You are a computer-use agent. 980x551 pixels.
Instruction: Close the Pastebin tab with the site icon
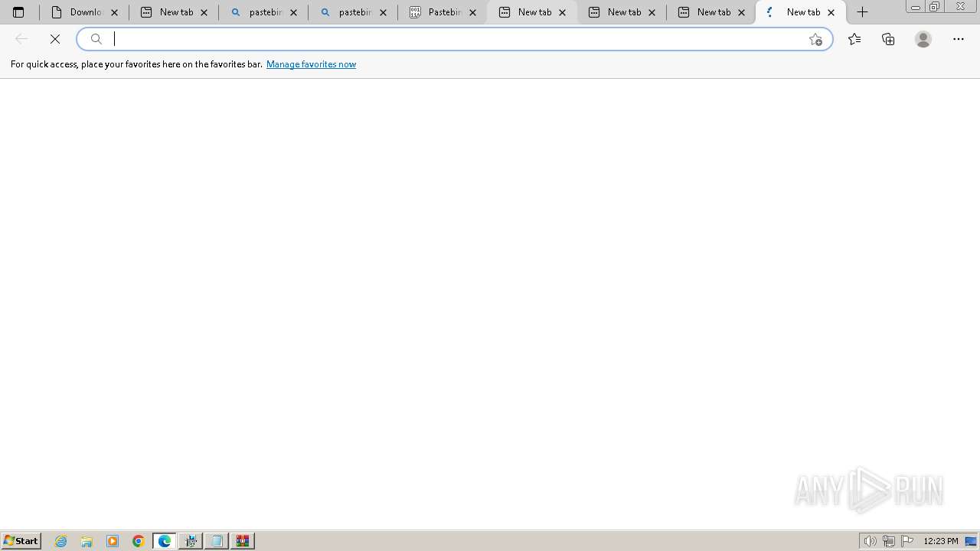click(473, 12)
